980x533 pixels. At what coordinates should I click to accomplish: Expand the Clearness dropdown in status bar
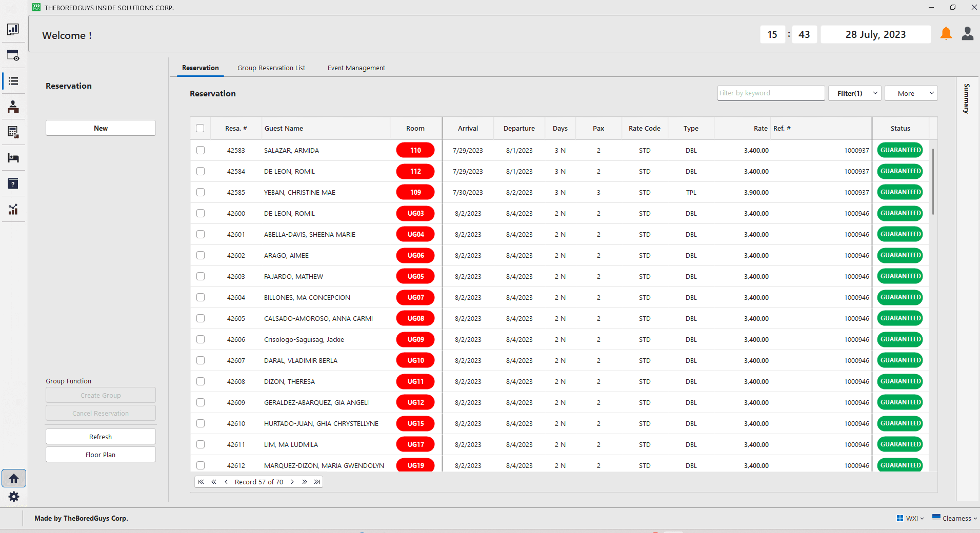(x=955, y=518)
